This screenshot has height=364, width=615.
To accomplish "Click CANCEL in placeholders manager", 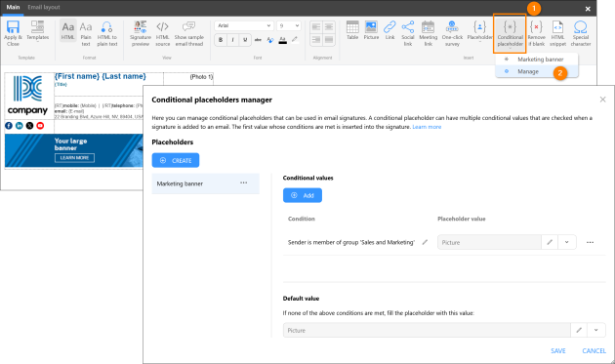I will click(594, 350).
